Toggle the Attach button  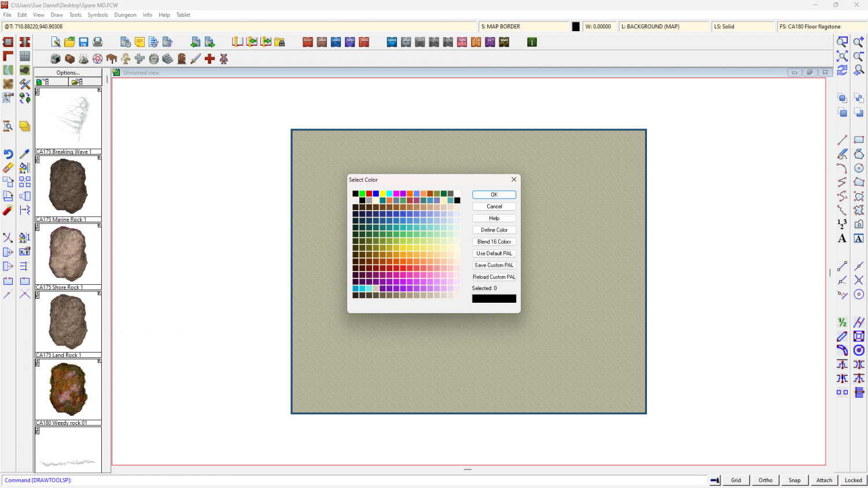(x=824, y=480)
